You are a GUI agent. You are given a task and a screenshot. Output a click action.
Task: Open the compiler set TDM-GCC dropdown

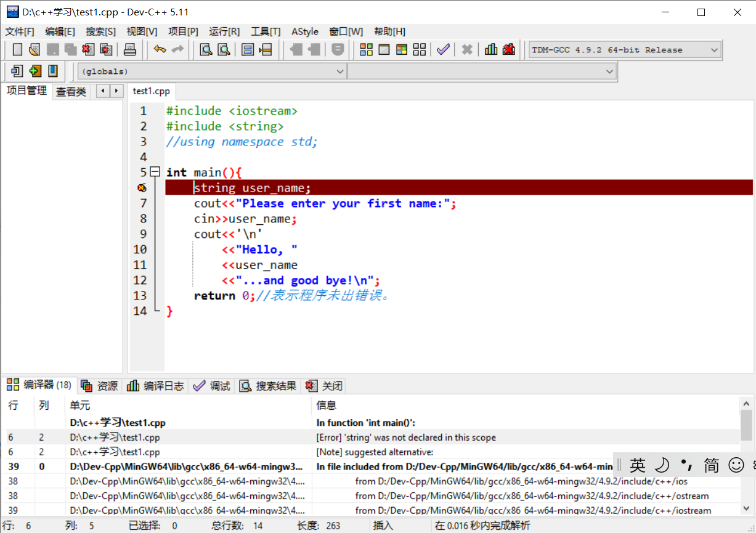[625, 50]
